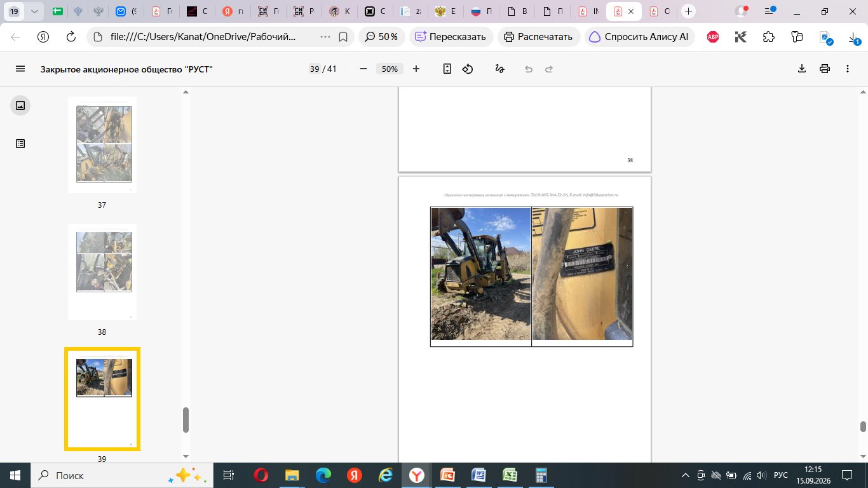Show hidden system tray icons
The height and width of the screenshot is (488, 868).
685,475
